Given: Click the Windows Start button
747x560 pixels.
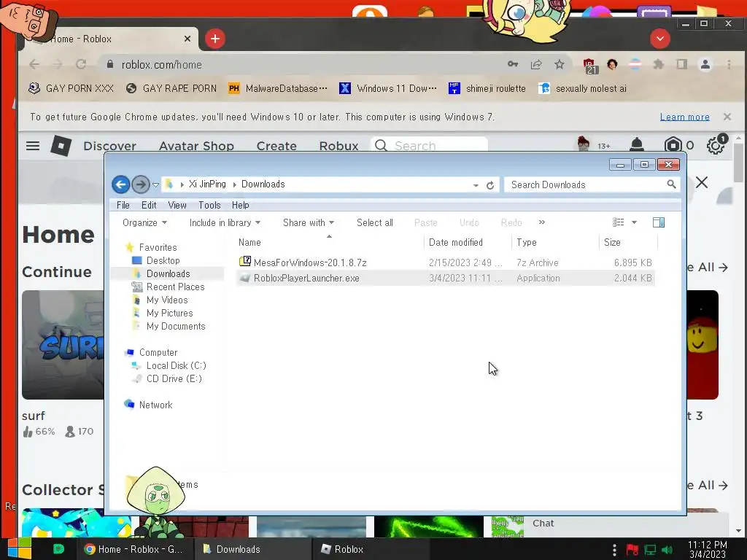Looking at the screenshot, I should point(19,549).
